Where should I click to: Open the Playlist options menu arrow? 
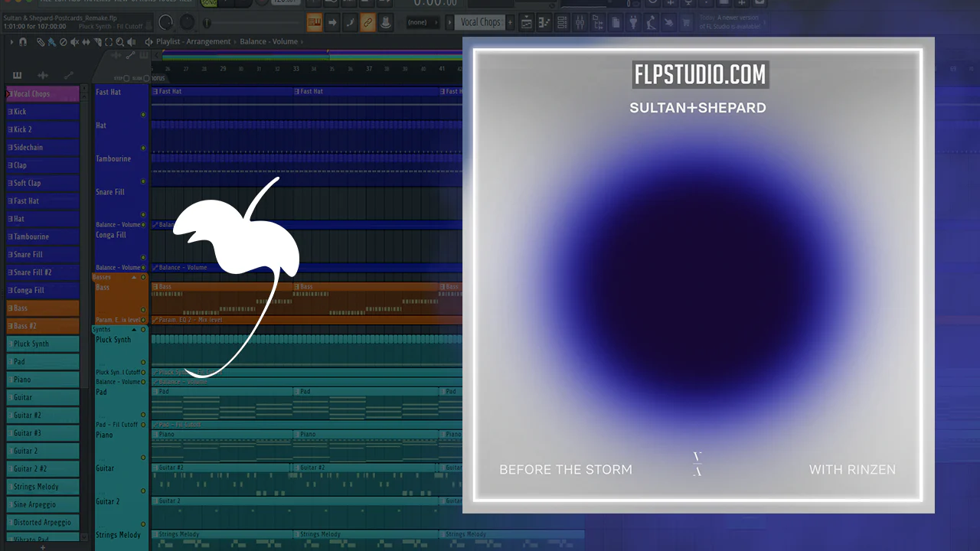(x=11, y=42)
